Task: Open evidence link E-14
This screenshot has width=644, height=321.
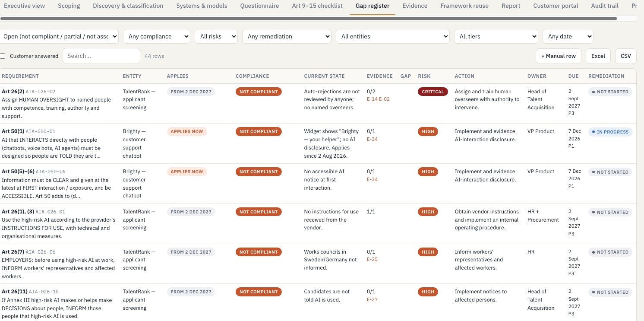Action: point(372,99)
